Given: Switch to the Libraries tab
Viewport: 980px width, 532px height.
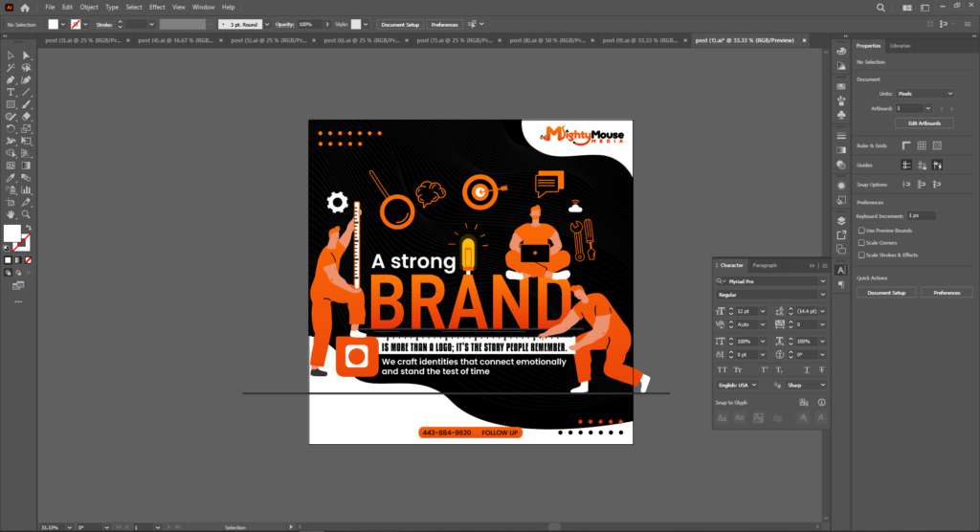Looking at the screenshot, I should (901, 46).
